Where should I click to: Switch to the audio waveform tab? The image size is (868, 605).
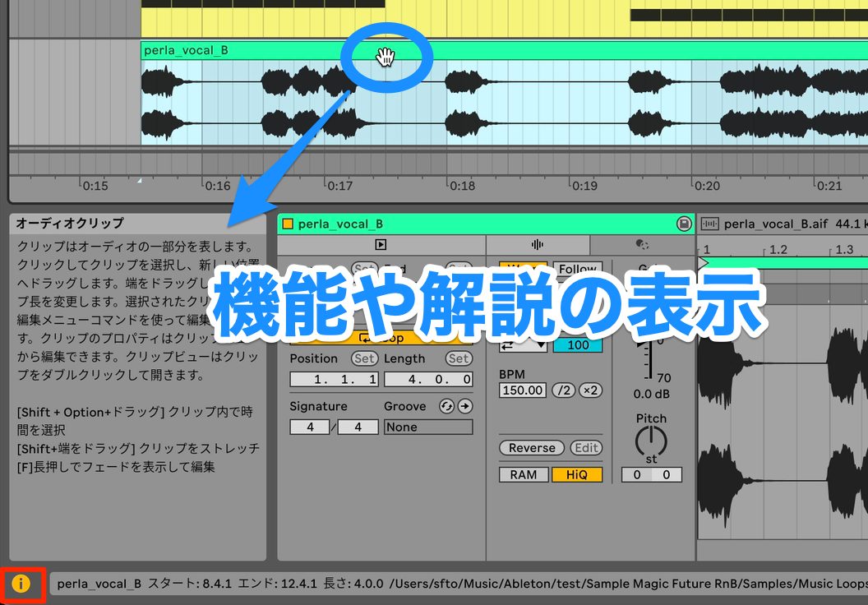tap(537, 244)
